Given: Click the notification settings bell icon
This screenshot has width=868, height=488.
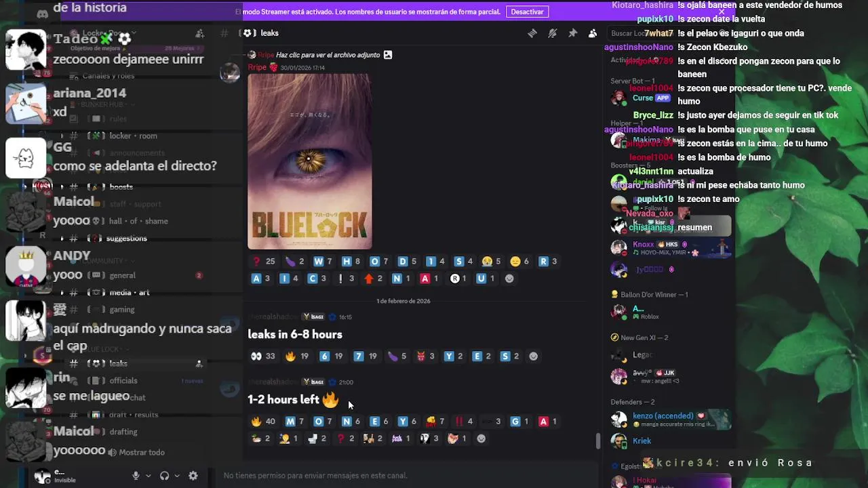Looking at the screenshot, I should point(553,33).
